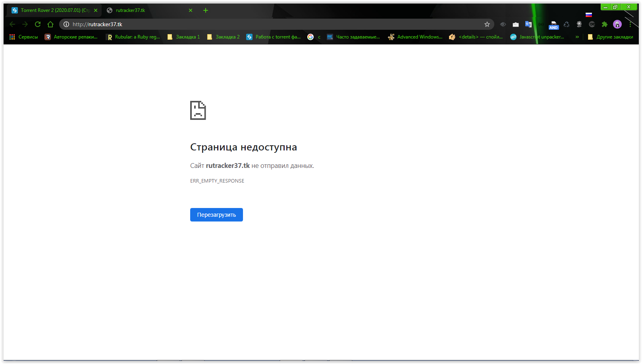The height and width of the screenshot is (364, 642).
Task: Reload the page with the toolbar refresh icon
Action: [38, 24]
